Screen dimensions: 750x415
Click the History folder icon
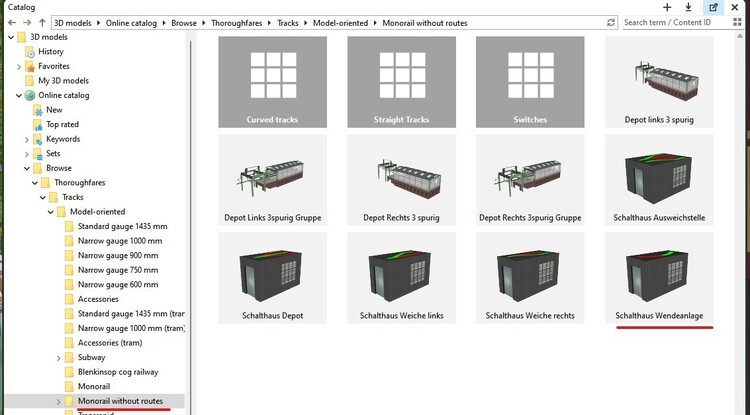pos(30,52)
